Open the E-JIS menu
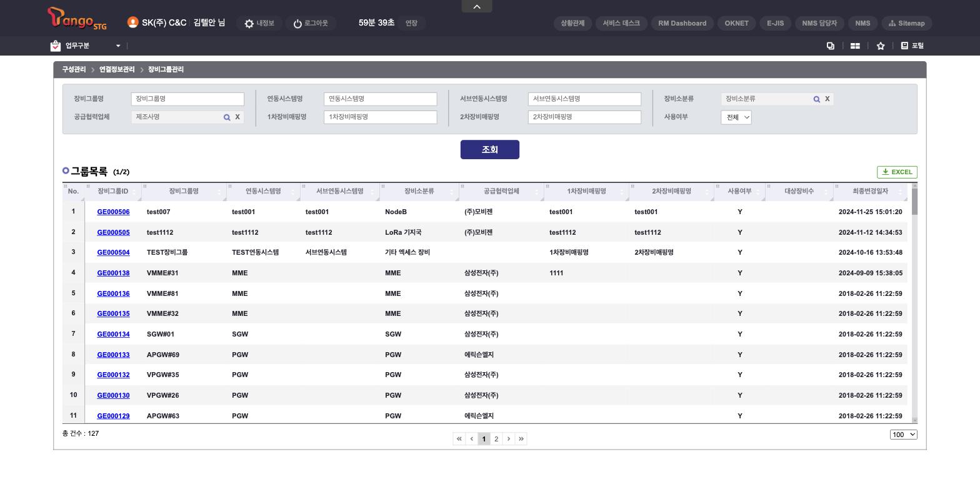The width and height of the screenshot is (980, 482). (x=775, y=23)
